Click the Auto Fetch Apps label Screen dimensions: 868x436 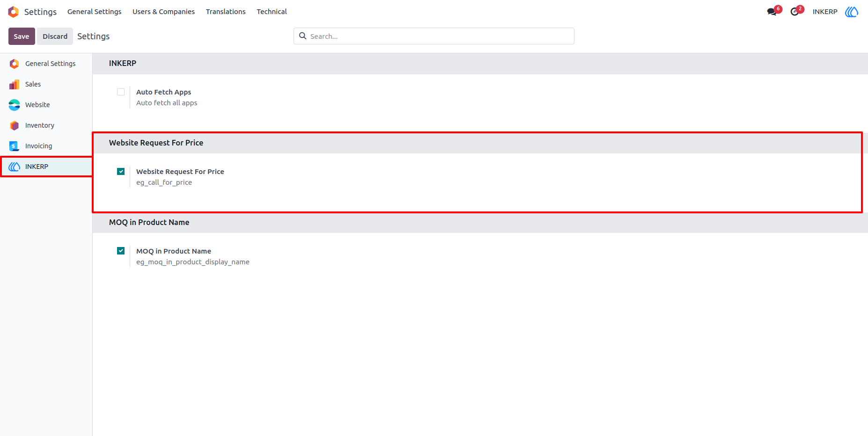[x=163, y=92]
